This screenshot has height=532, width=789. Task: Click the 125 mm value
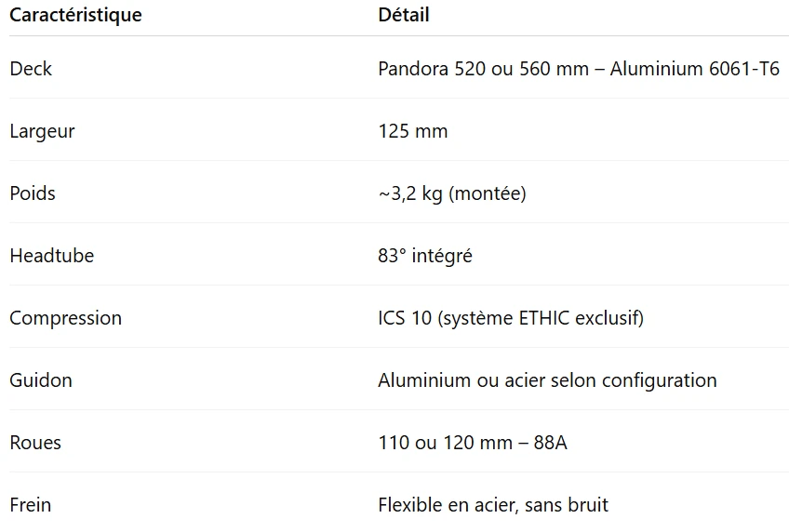tap(412, 131)
